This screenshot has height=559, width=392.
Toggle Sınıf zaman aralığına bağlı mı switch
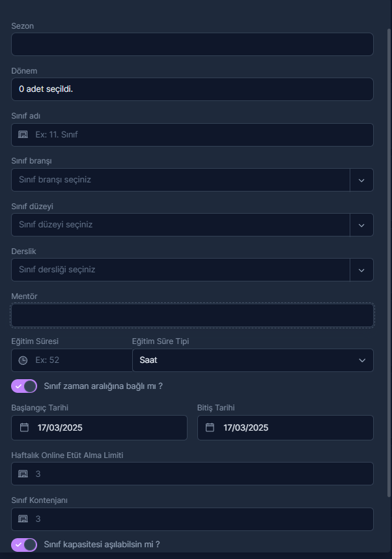click(24, 386)
